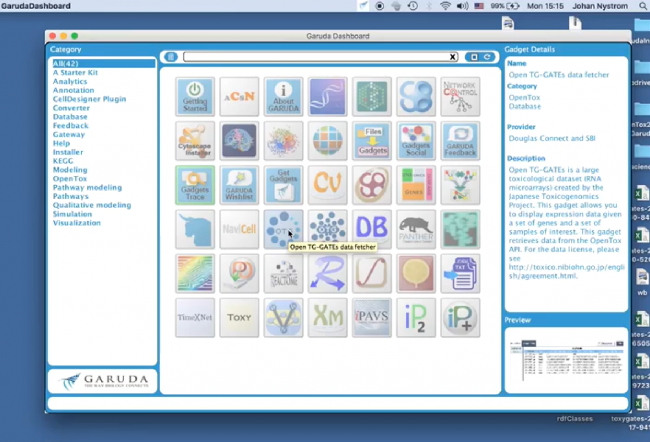Viewport: 650px width, 442px height.
Task: Select the Toxy gadget icon
Action: click(239, 316)
